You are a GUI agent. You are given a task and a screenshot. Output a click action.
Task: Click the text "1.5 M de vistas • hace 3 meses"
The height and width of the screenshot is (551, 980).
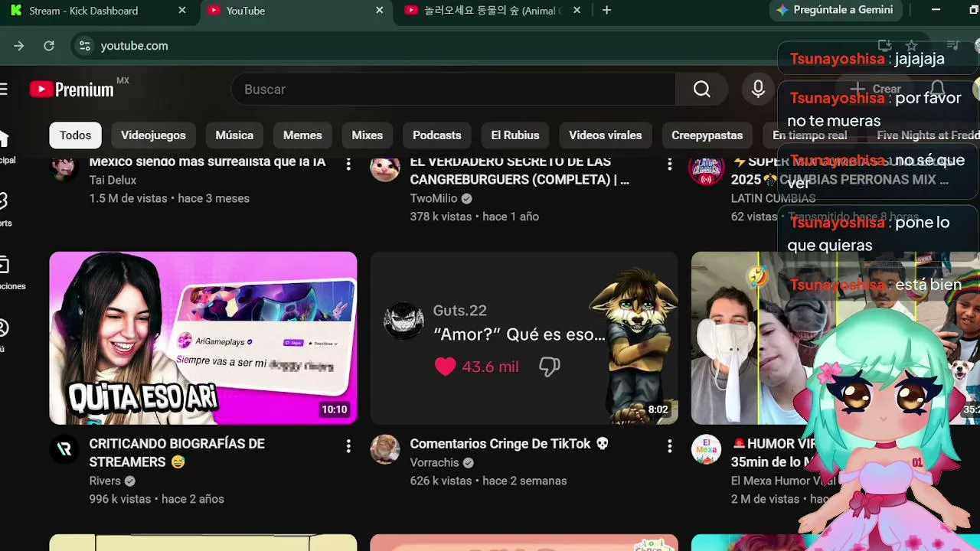click(x=169, y=198)
